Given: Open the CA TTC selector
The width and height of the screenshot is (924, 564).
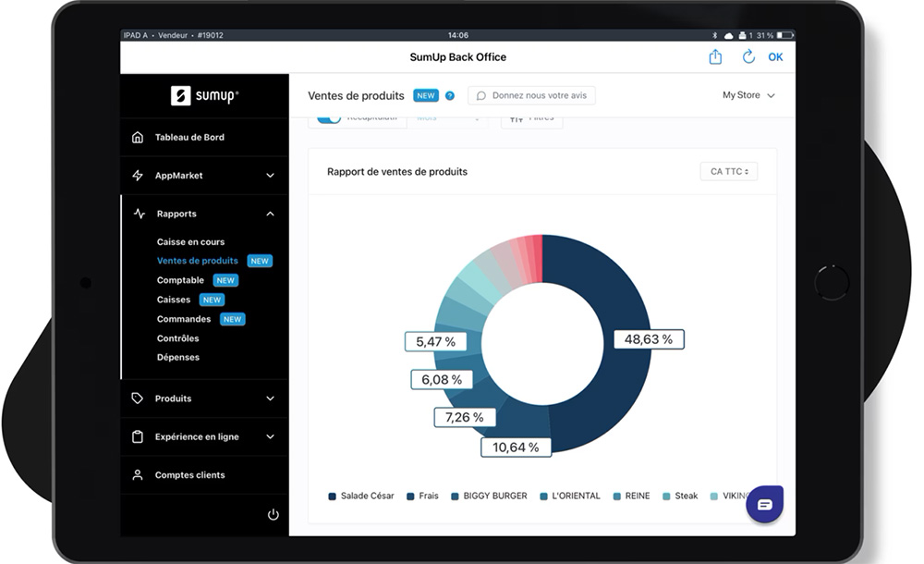Looking at the screenshot, I should point(728,172).
